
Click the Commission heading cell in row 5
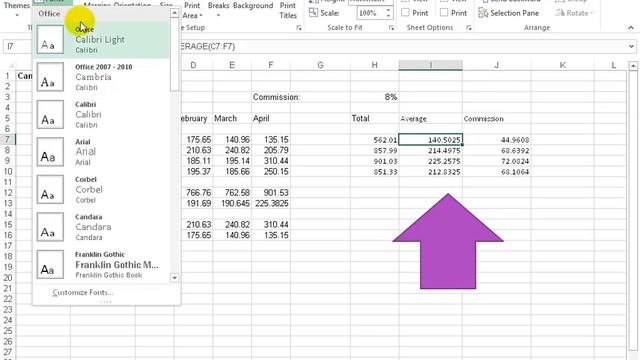pyautogui.click(x=497, y=118)
